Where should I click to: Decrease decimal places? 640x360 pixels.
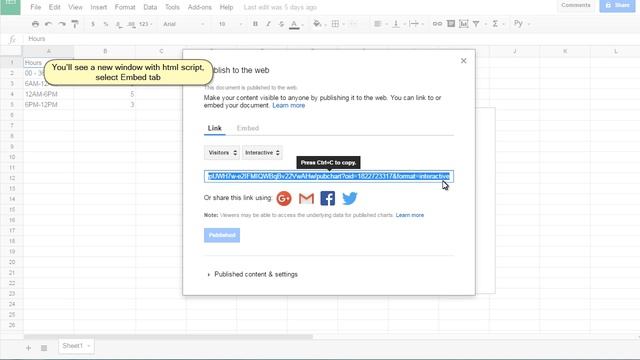[x=119, y=24]
